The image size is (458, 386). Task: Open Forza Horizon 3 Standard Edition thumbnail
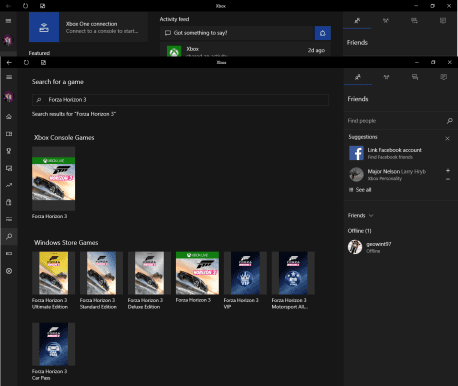click(101, 273)
